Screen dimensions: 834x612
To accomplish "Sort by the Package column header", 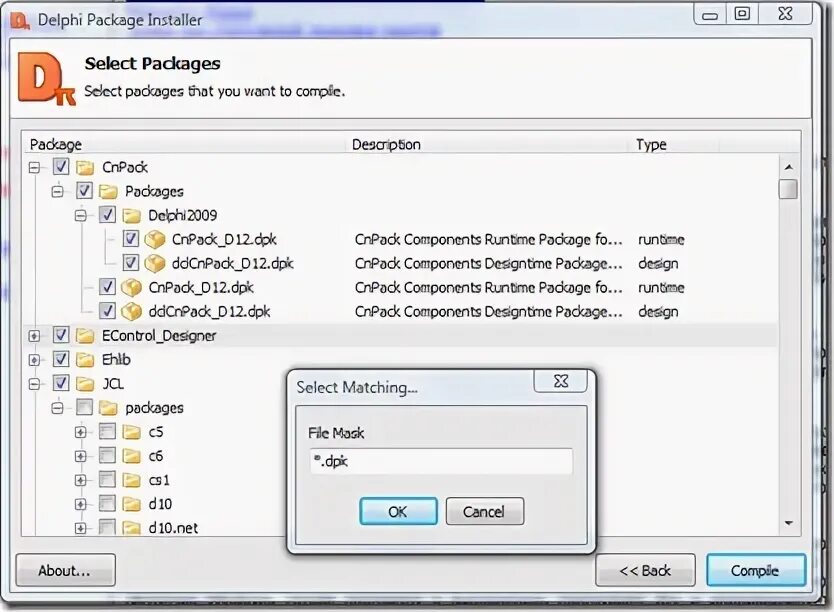I will point(185,144).
